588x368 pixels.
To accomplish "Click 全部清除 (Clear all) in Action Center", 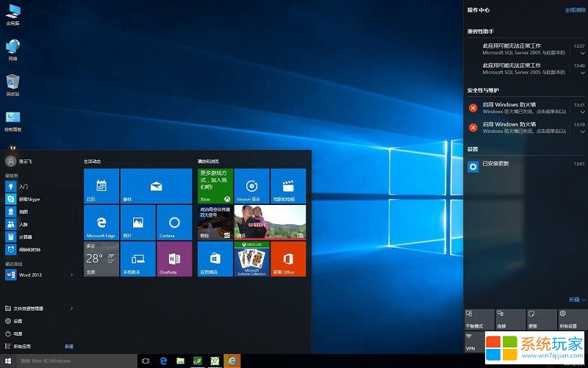I will point(575,10).
